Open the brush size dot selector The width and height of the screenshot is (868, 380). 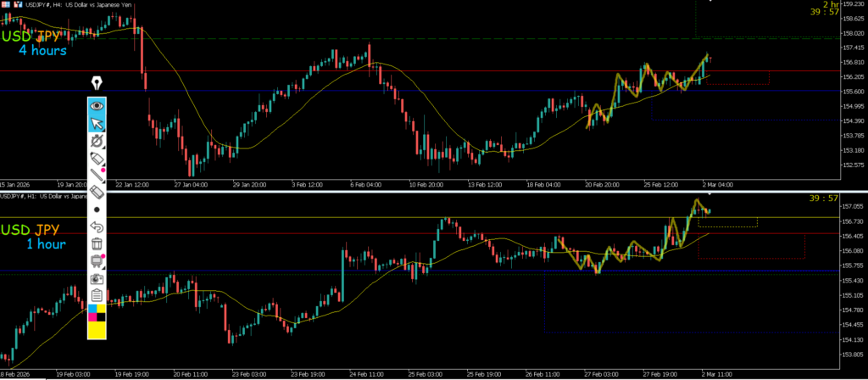tap(97, 210)
